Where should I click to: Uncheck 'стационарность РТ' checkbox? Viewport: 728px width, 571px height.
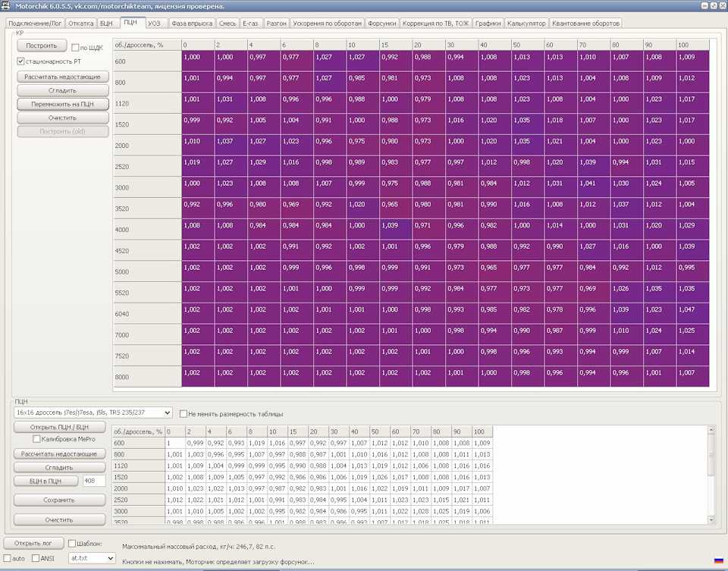click(20, 61)
